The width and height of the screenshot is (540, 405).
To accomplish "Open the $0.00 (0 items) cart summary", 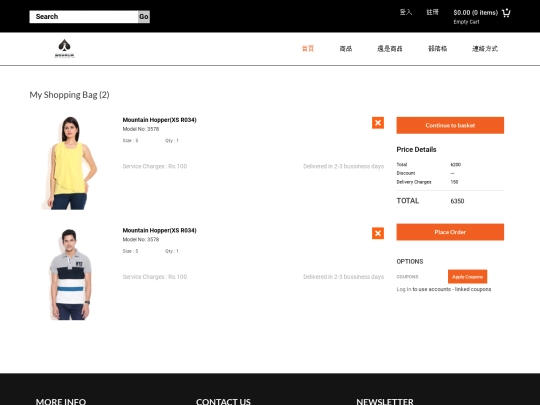I will pos(476,13).
